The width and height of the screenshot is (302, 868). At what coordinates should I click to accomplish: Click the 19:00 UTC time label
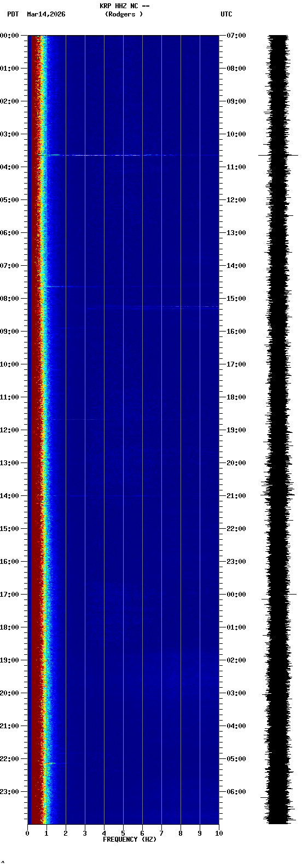click(236, 430)
